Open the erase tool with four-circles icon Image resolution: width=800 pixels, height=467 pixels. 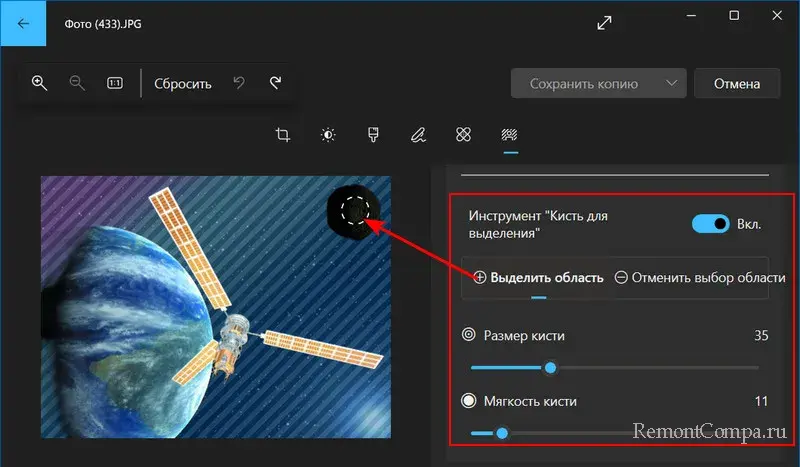pyautogui.click(x=464, y=135)
